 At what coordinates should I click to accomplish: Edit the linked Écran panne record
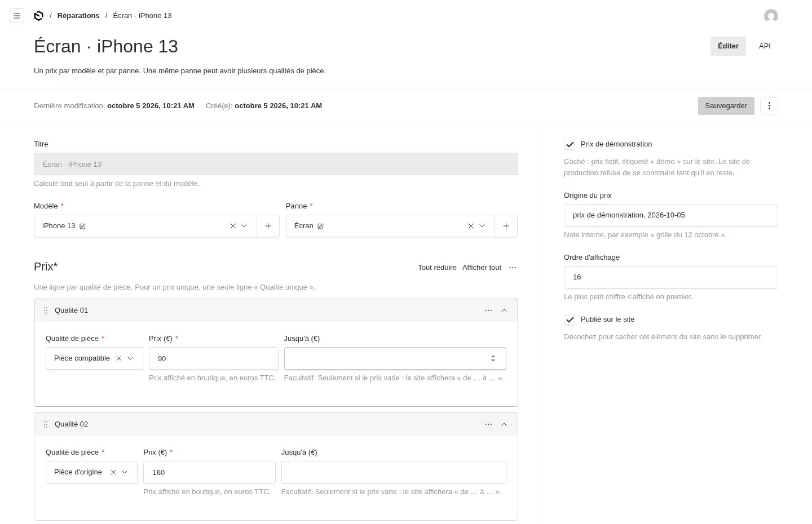tap(321, 226)
